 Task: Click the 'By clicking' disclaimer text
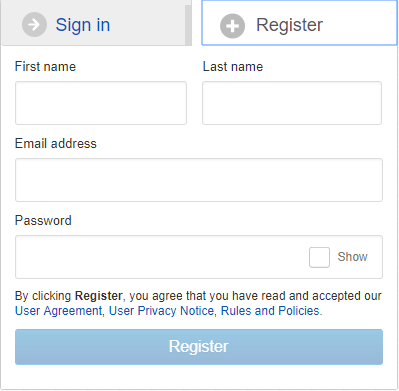(x=198, y=296)
